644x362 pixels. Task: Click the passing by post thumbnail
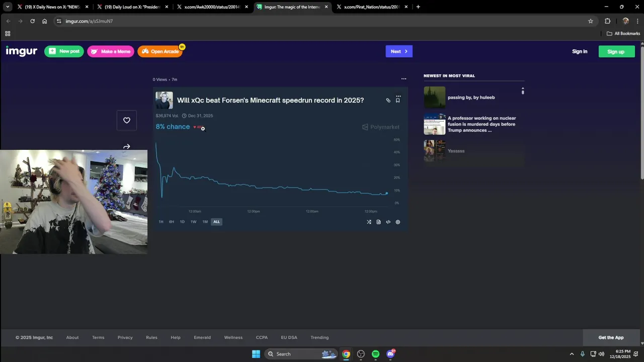[x=434, y=98]
